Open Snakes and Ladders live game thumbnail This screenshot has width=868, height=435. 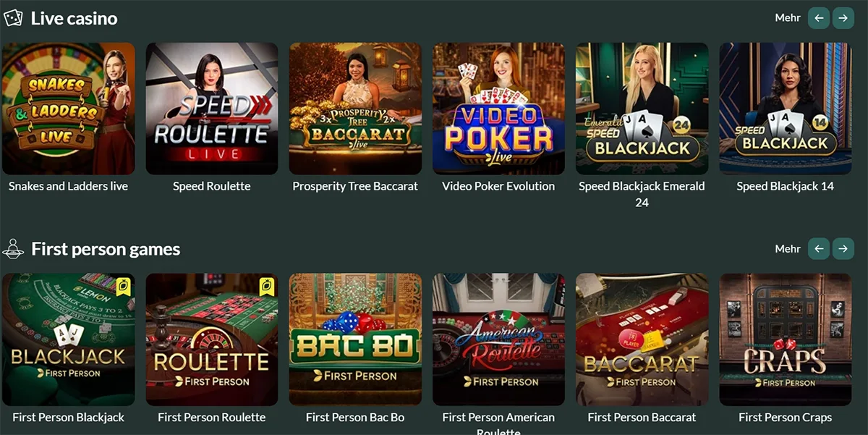click(68, 109)
